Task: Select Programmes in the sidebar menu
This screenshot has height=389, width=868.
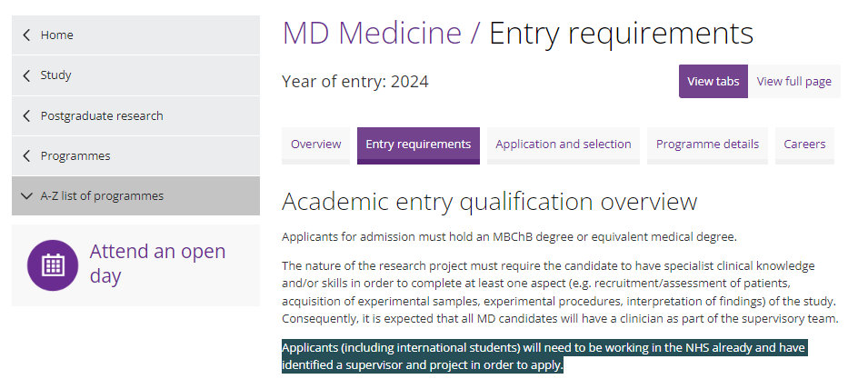Action: pos(75,155)
